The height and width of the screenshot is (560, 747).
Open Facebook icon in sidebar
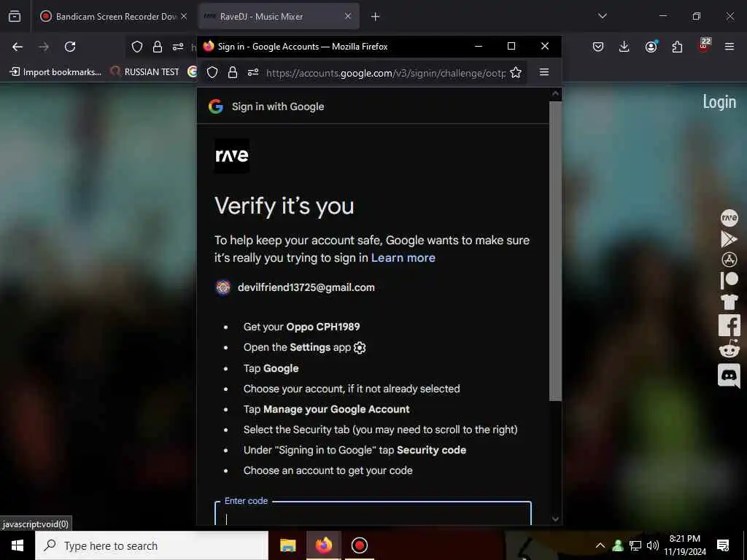tap(729, 325)
